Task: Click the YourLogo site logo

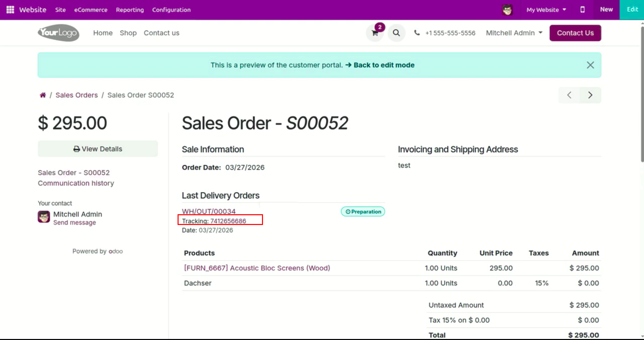Action: [x=59, y=33]
